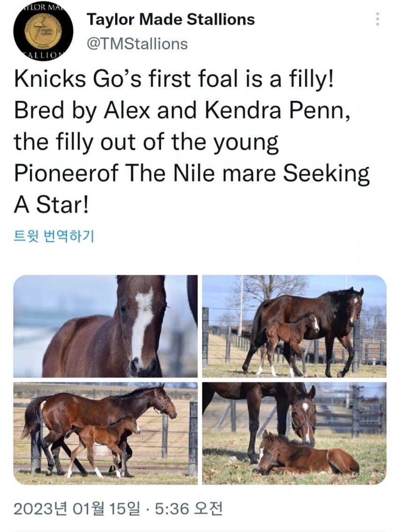Open the Taylor Made Stallions display name
Viewport: 398px width, 532px height.
tap(170, 19)
